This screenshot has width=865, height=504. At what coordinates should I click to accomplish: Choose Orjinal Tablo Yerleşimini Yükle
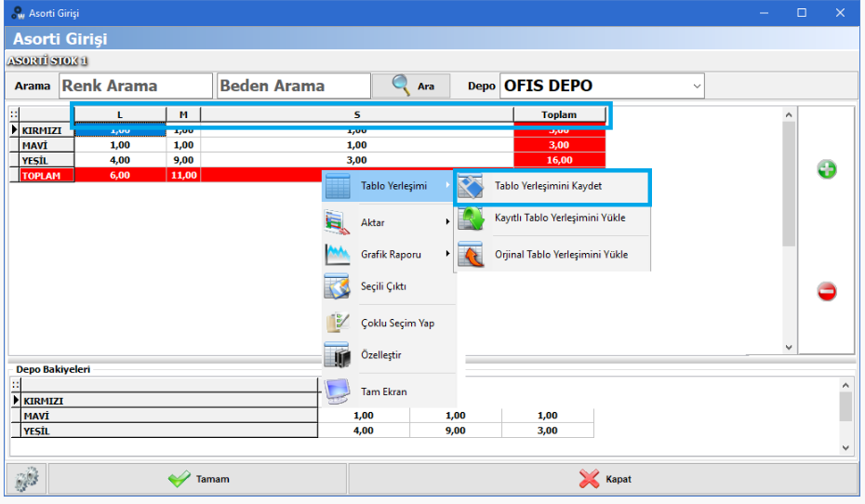(x=552, y=254)
